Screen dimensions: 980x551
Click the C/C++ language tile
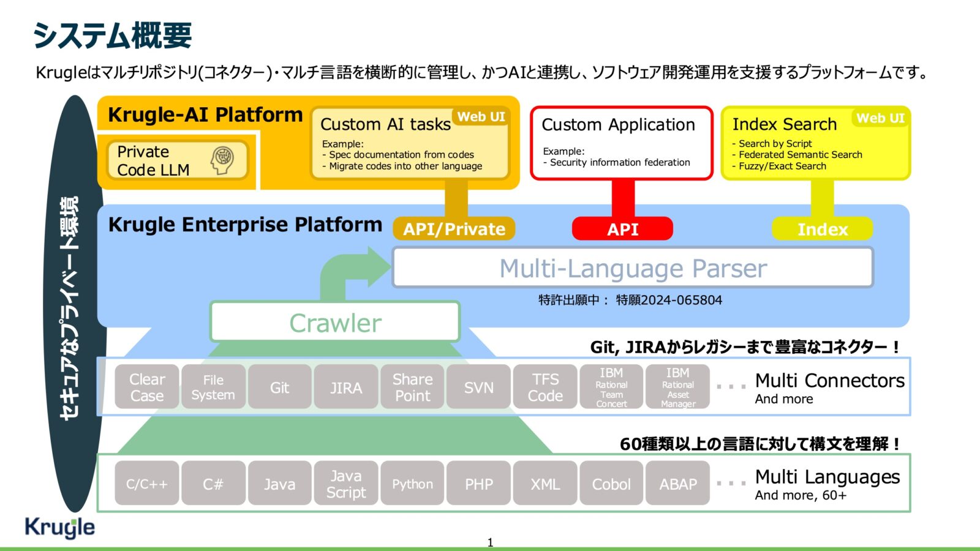(147, 484)
